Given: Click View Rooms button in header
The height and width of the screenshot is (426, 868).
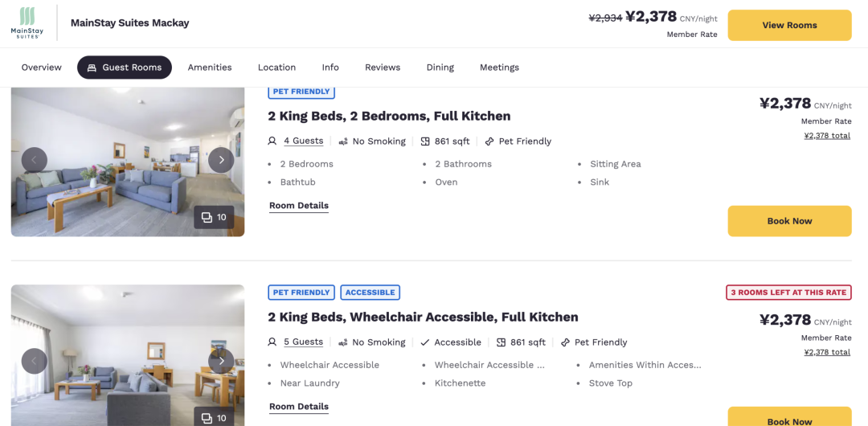Looking at the screenshot, I should click(x=789, y=25).
